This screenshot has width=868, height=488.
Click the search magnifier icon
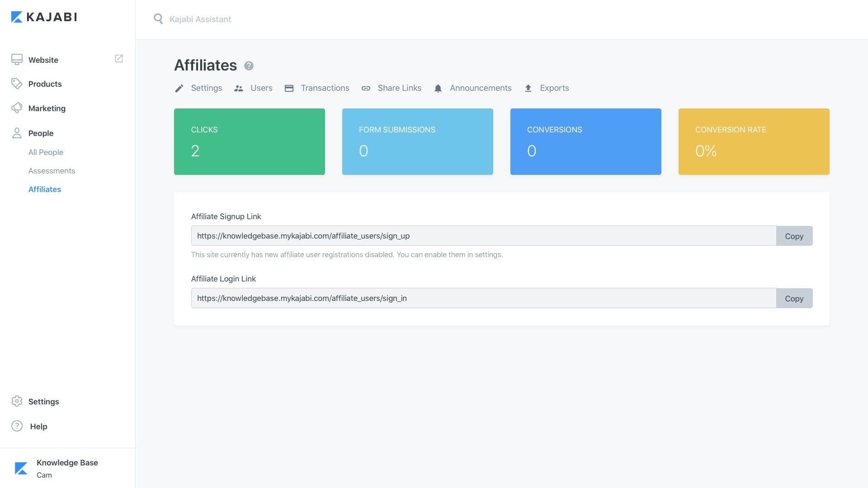(158, 19)
